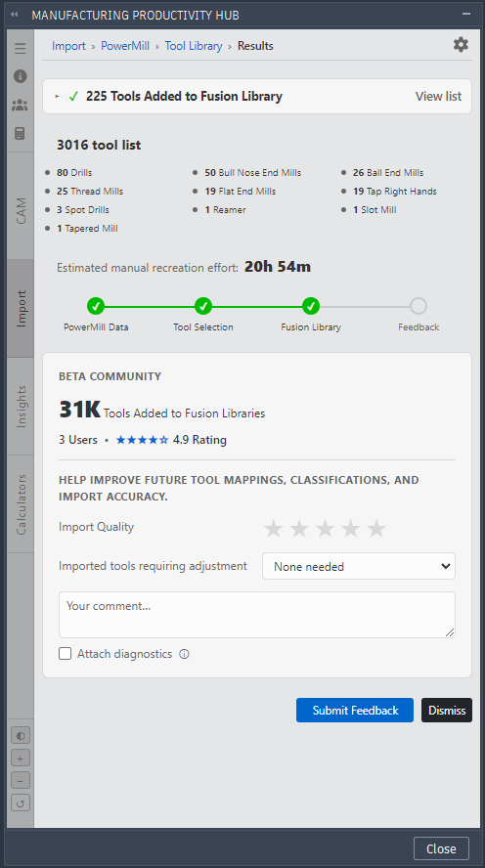
Task: Click the Submit Feedback button
Action: tap(355, 711)
